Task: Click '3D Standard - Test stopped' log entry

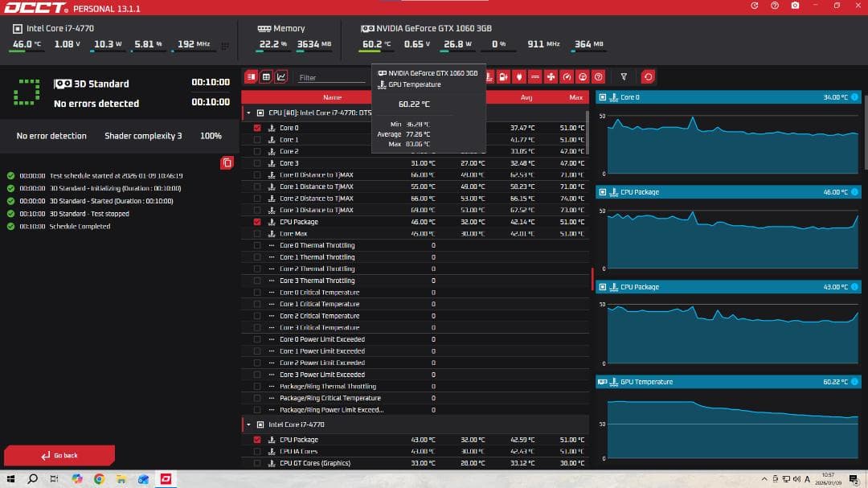Action: [89, 214]
